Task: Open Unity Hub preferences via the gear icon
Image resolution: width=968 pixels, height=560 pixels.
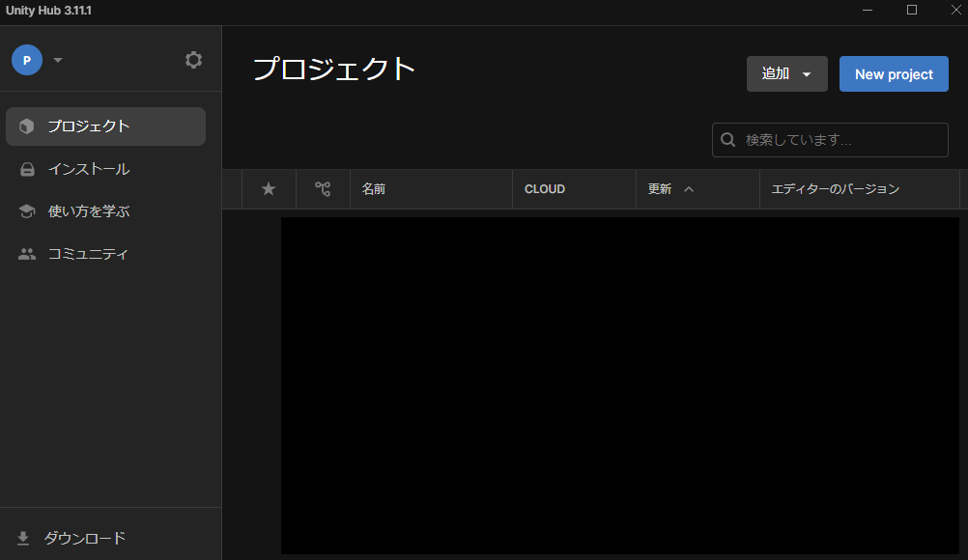Action: (x=193, y=59)
